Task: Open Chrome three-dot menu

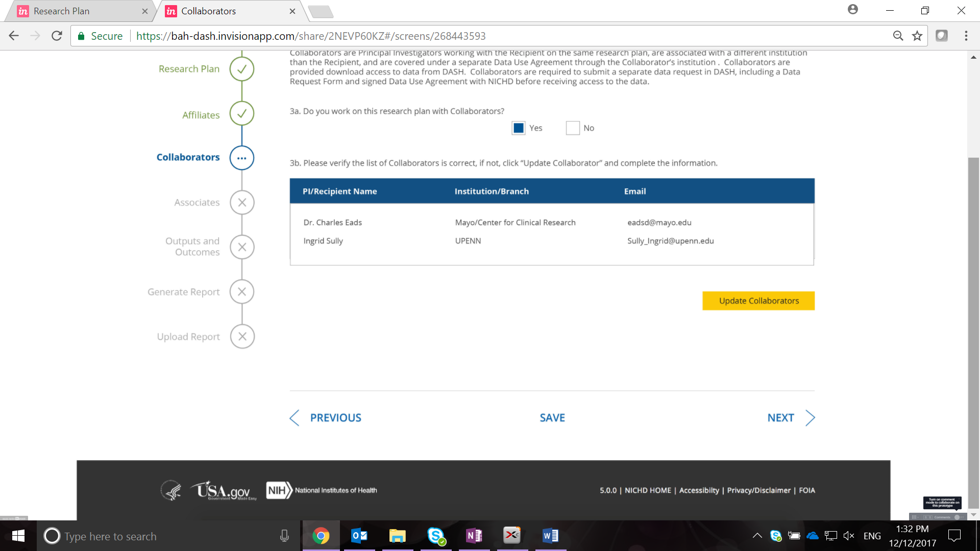Action: pyautogui.click(x=966, y=36)
